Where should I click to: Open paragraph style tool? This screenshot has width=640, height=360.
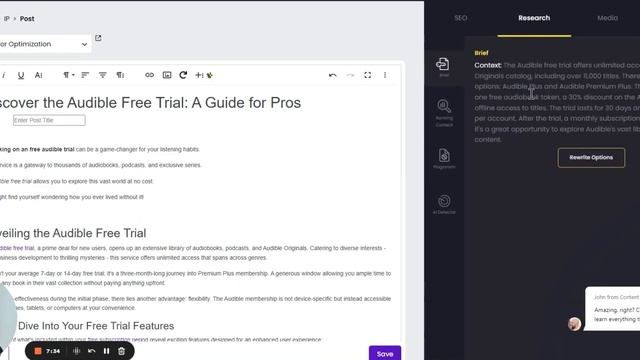pos(120,75)
